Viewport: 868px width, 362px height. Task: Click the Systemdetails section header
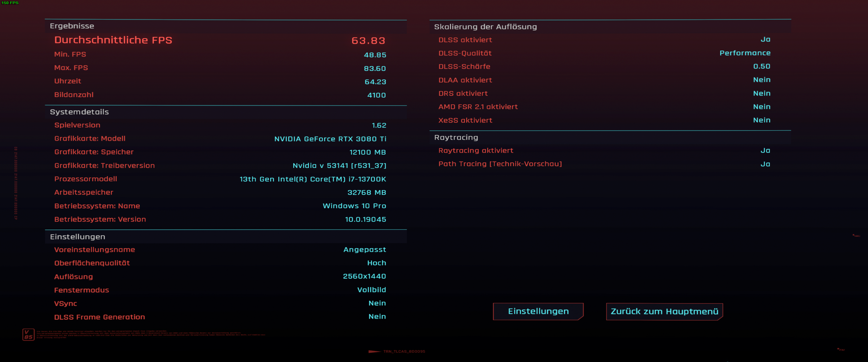pos(79,112)
